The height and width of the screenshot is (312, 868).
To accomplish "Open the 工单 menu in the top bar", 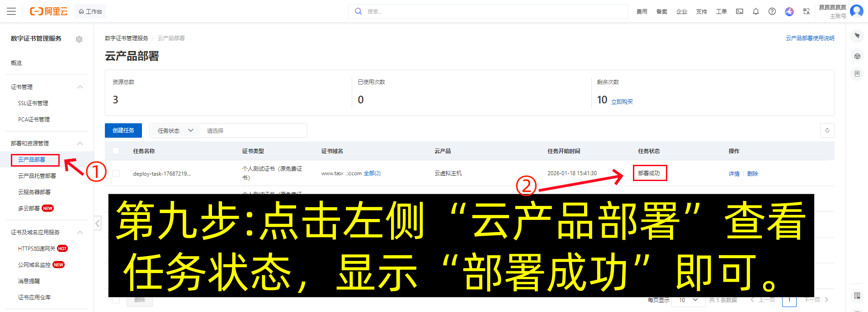I will pyautogui.click(x=722, y=12).
